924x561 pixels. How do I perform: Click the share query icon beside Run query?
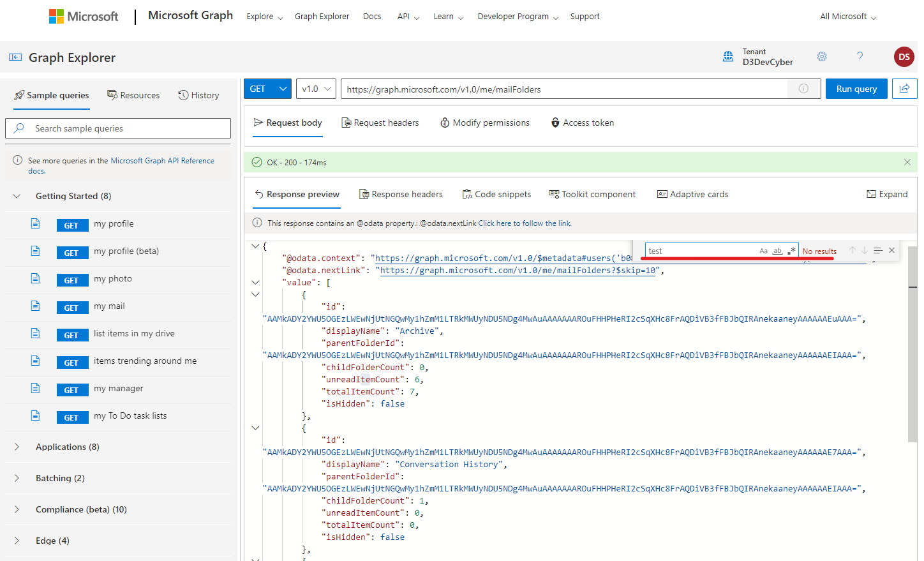tap(905, 89)
